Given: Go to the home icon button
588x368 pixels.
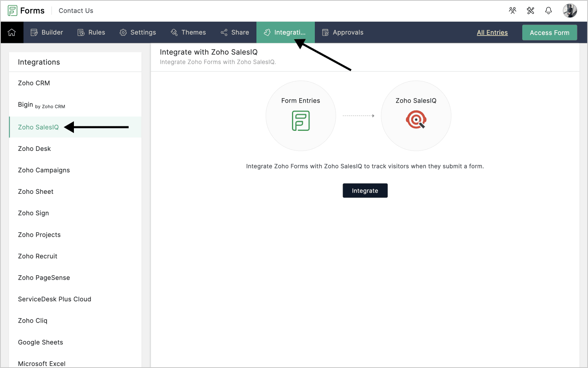Looking at the screenshot, I should [12, 32].
